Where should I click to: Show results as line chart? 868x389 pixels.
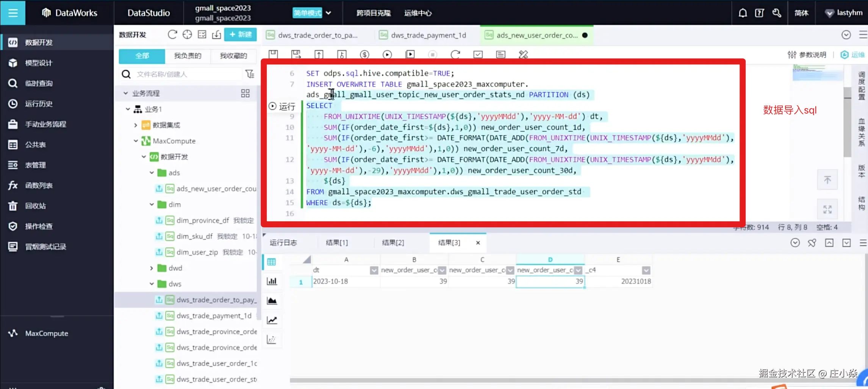[x=272, y=320]
